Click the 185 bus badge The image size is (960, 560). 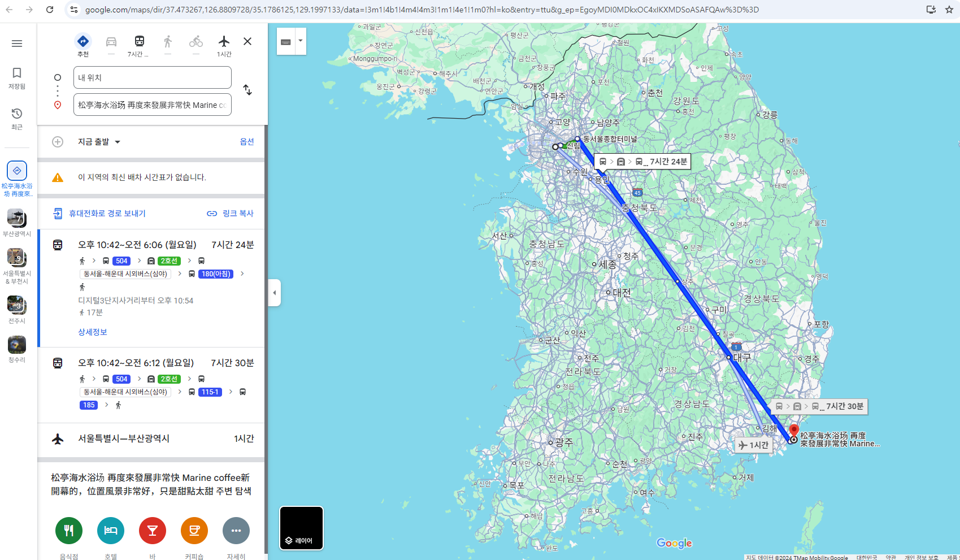(89, 405)
